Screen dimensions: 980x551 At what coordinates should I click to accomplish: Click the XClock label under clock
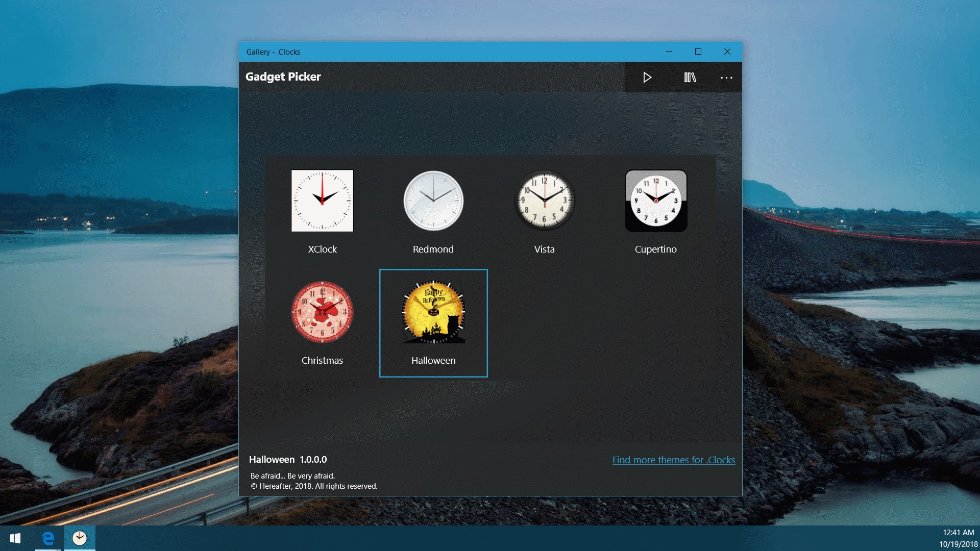coord(322,249)
